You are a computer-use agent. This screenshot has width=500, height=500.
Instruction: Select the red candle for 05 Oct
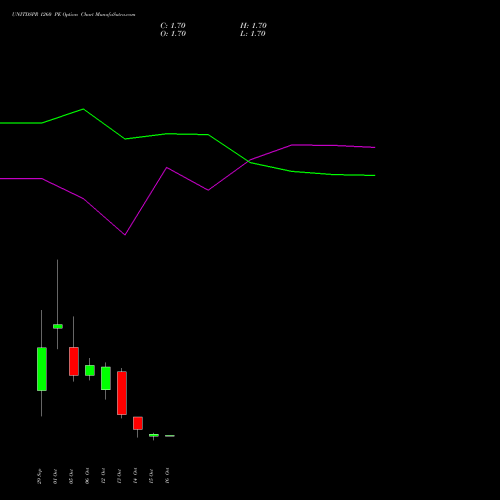point(74,361)
